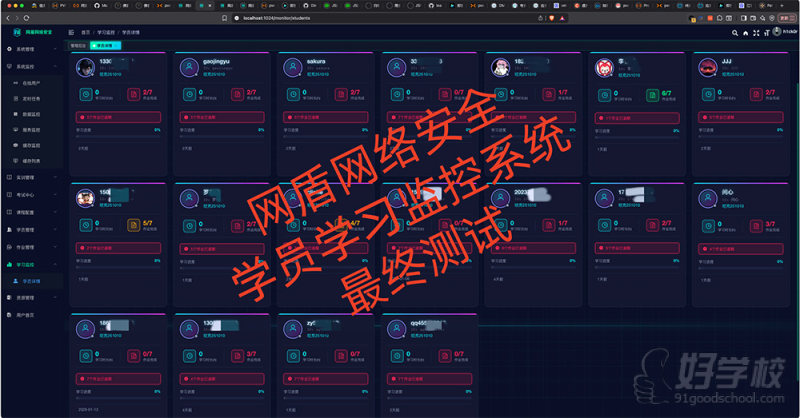Open the user avatar in the page header
The image size is (800, 418).
click(x=777, y=32)
